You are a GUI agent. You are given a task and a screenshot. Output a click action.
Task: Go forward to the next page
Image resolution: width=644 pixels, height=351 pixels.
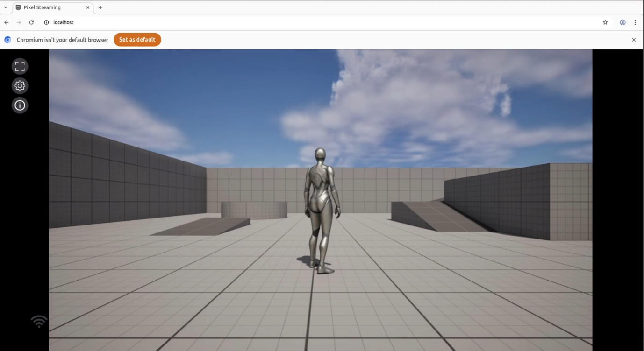pos(19,22)
